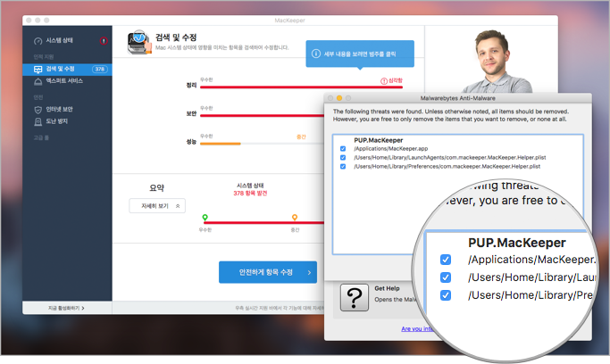Click the info icon in blue tooltip
This screenshot has width=610, height=364.
[316, 54]
